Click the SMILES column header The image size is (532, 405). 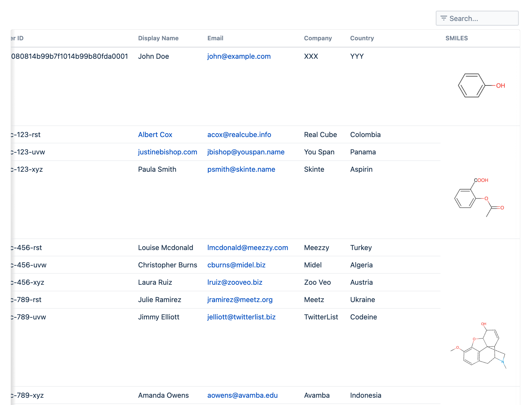[456, 38]
